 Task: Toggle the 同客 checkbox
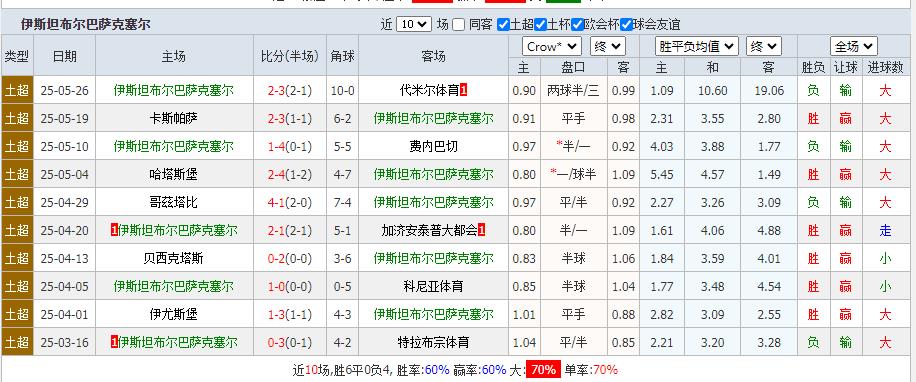click(459, 25)
